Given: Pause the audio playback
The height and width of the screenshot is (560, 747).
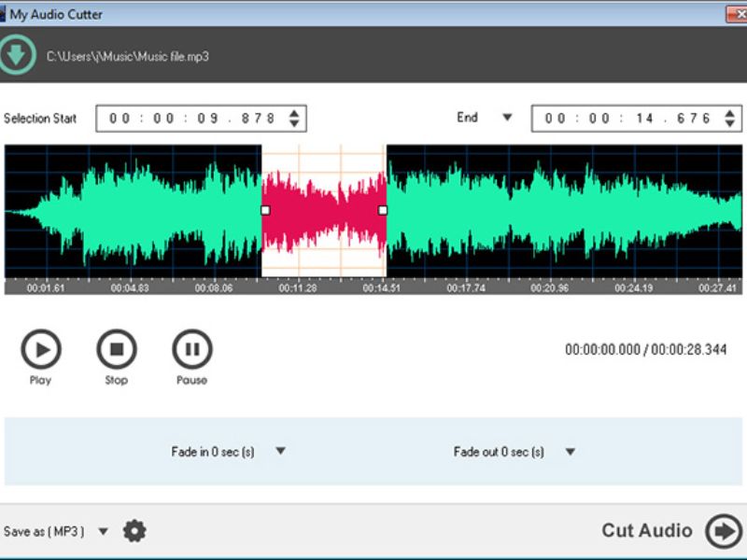Looking at the screenshot, I should pos(191,350).
